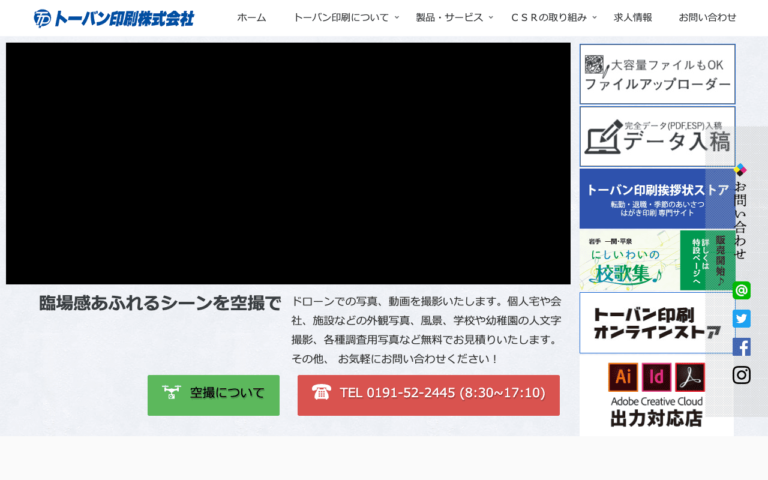The image size is (768, 480).
Task: Open the Twitter sidebar icon
Action: click(x=742, y=319)
